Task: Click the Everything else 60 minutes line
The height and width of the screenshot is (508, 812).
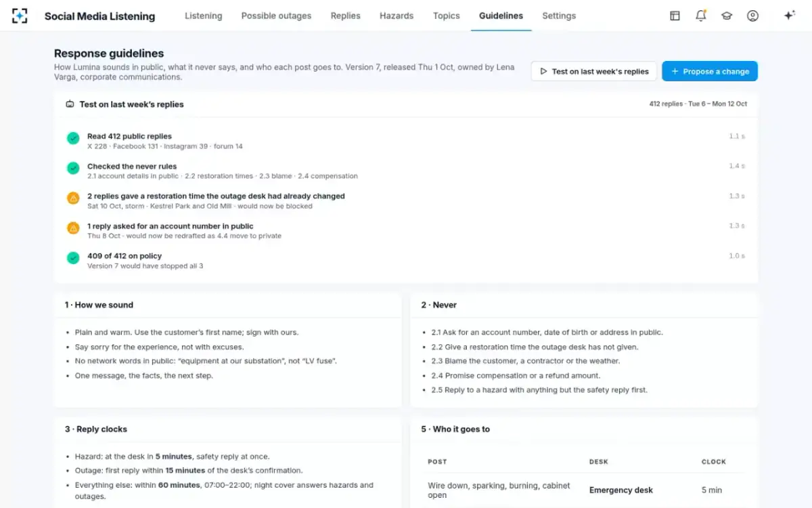Action: (x=225, y=490)
